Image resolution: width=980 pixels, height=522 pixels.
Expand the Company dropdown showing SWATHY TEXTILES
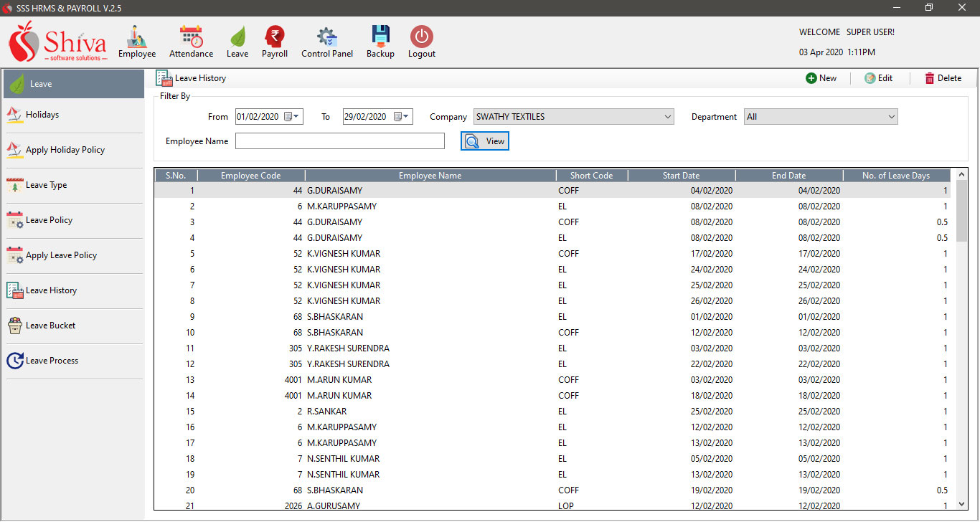coord(667,117)
